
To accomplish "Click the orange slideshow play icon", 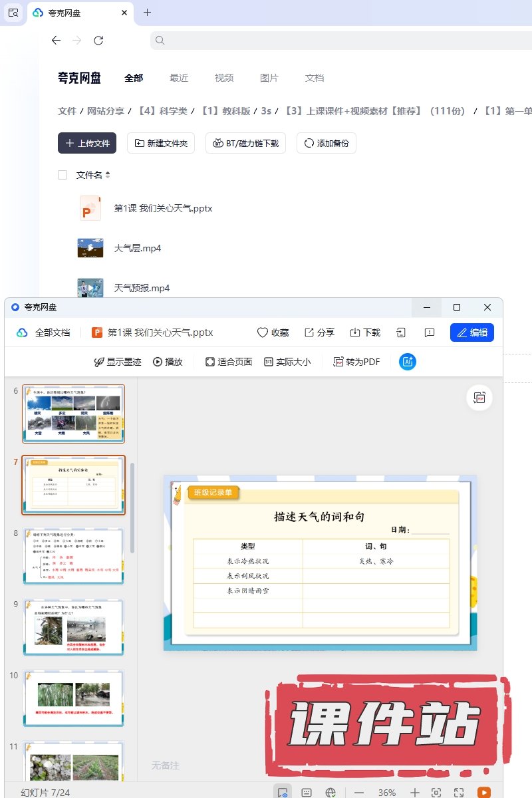I will point(484,792).
